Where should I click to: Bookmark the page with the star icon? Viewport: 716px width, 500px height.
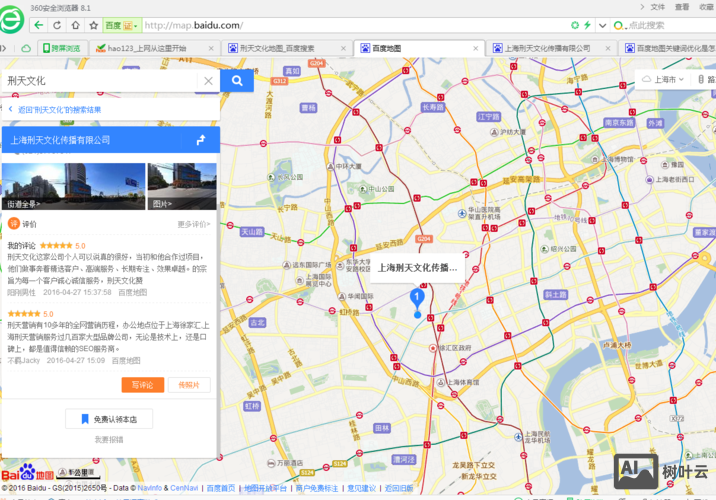click(93, 24)
